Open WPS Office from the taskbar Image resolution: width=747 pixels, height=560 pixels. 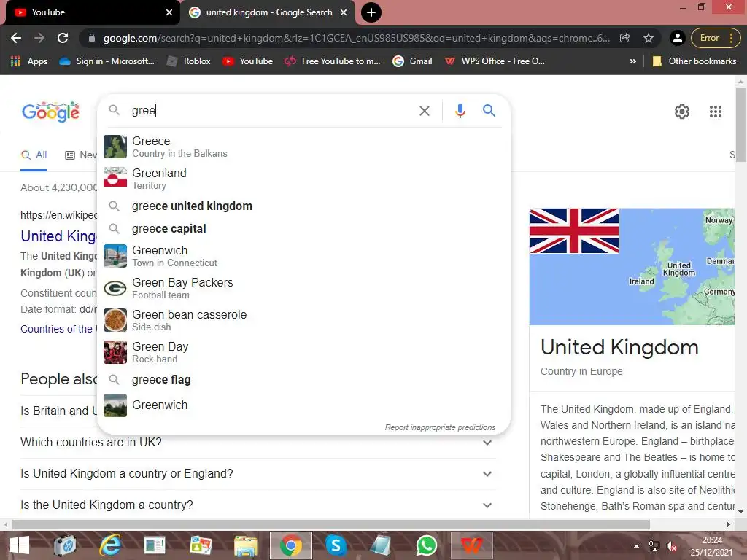(x=471, y=545)
